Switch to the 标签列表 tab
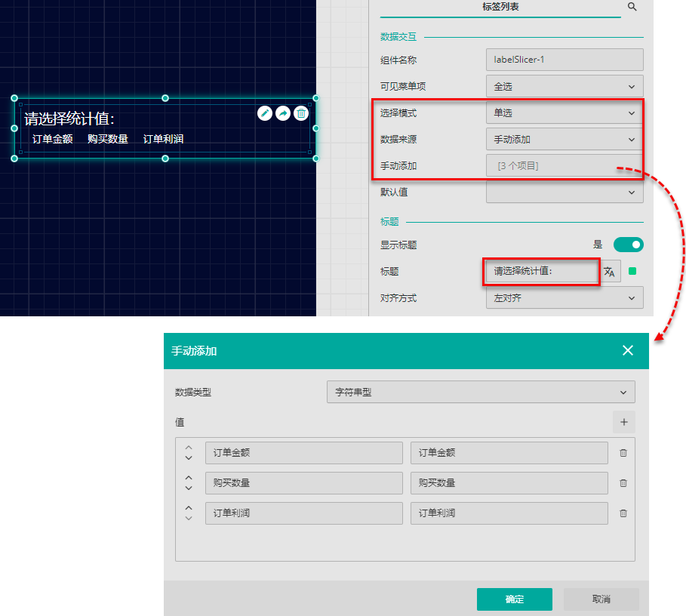The width and height of the screenshot is (686, 616). [500, 7]
